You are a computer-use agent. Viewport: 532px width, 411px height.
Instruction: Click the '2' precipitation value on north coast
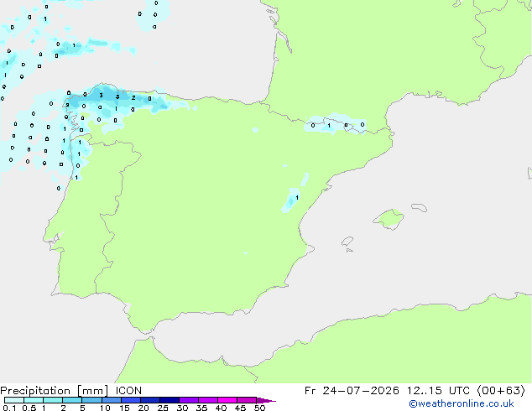click(x=133, y=97)
